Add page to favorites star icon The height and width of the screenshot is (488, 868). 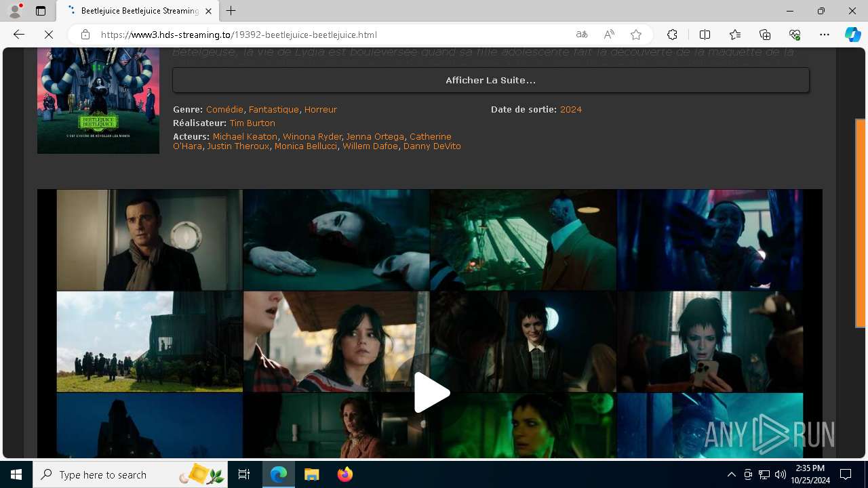[636, 35]
